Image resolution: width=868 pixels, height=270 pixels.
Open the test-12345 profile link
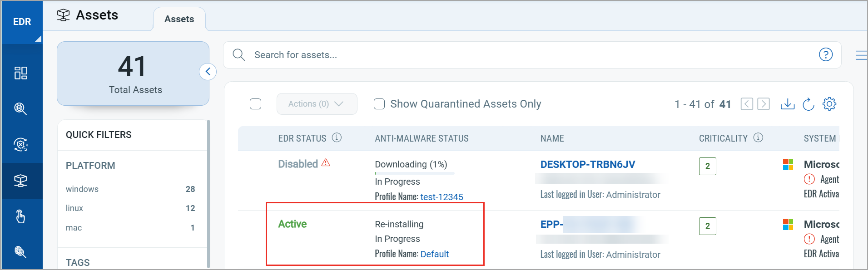tap(441, 197)
